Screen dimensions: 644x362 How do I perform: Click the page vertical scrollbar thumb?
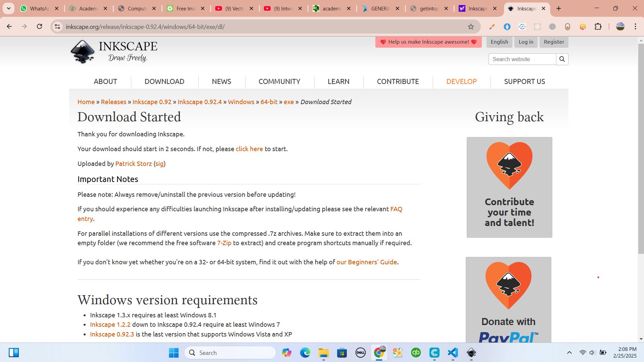(641, 148)
